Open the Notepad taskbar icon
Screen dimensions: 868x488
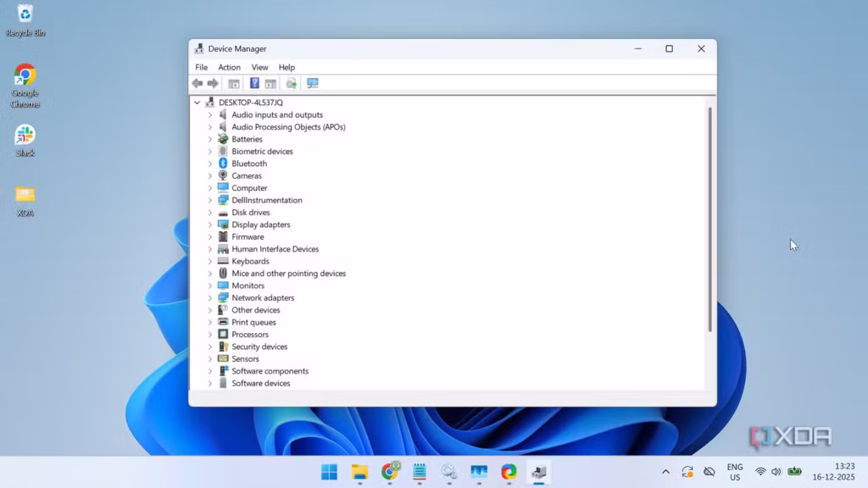tap(420, 472)
